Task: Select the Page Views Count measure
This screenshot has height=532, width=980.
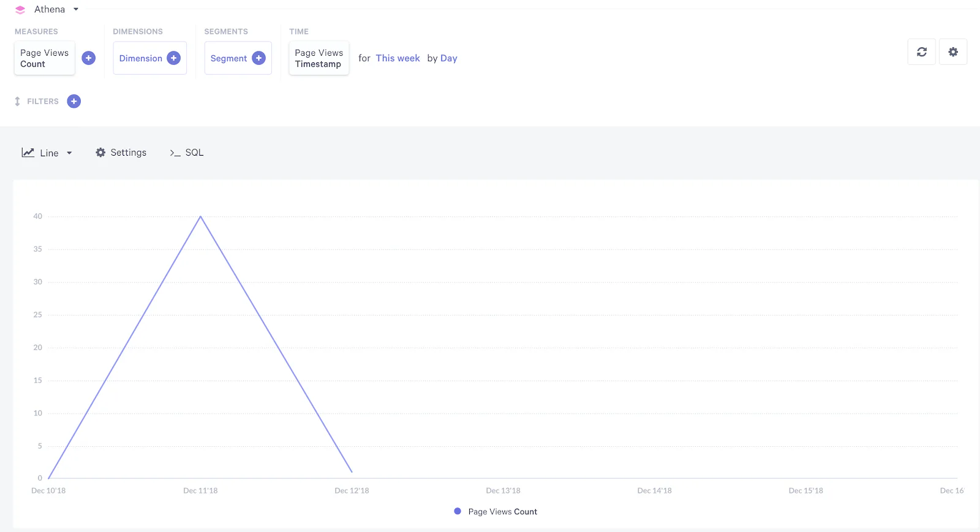Action: coord(44,58)
